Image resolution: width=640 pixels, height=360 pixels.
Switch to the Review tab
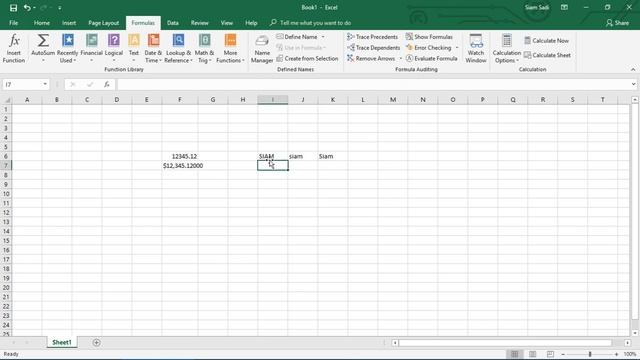pyautogui.click(x=200, y=23)
